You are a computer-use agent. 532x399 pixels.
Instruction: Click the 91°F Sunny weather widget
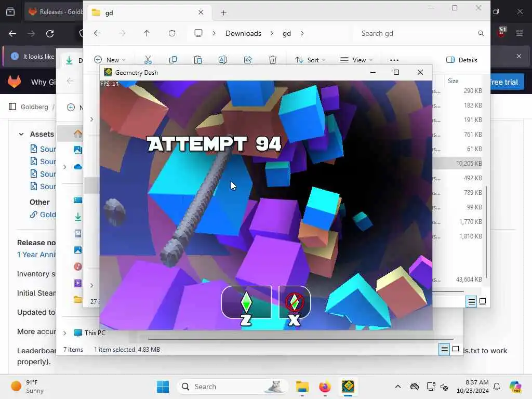[x=27, y=387]
